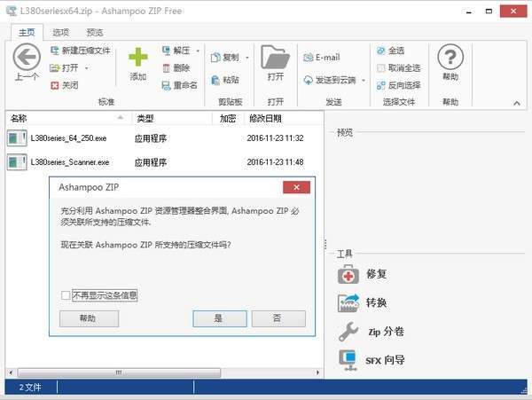Click the 是 button in dialog
Screen dimensions: 532x400
220,318
